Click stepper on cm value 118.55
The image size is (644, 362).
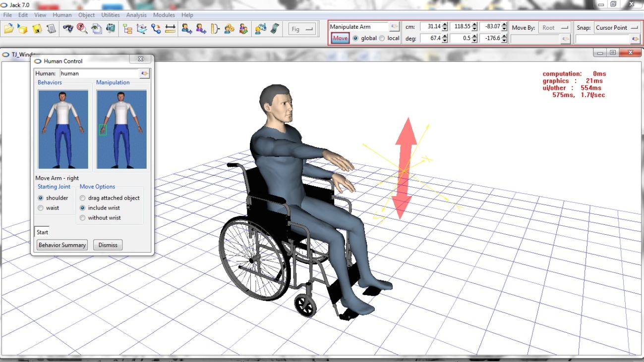(x=475, y=27)
